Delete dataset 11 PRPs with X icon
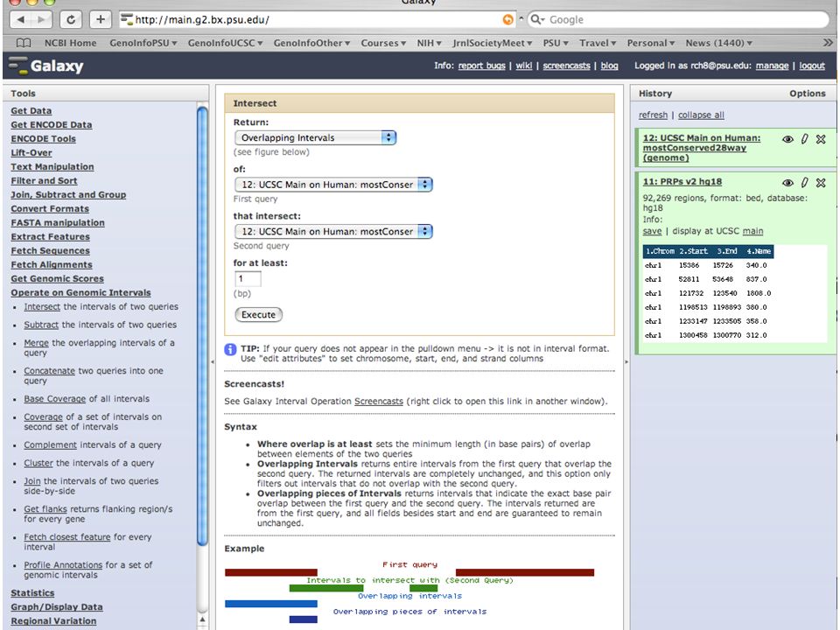 821,183
